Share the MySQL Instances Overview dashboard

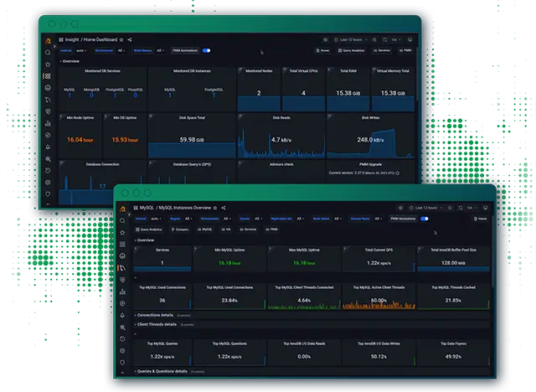[x=223, y=206]
